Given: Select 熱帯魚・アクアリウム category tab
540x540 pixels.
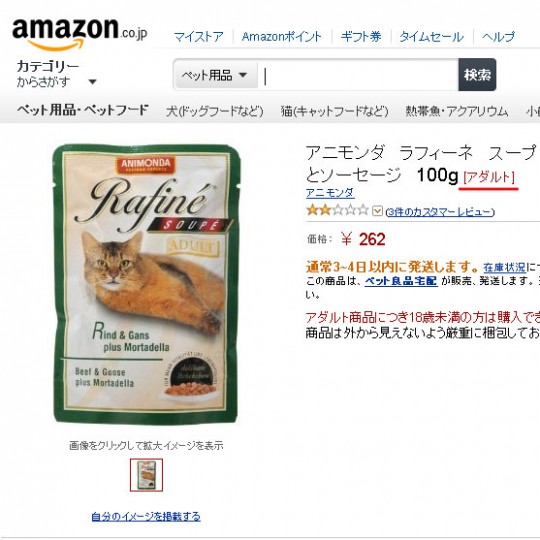Looking at the screenshot, I should tap(457, 111).
